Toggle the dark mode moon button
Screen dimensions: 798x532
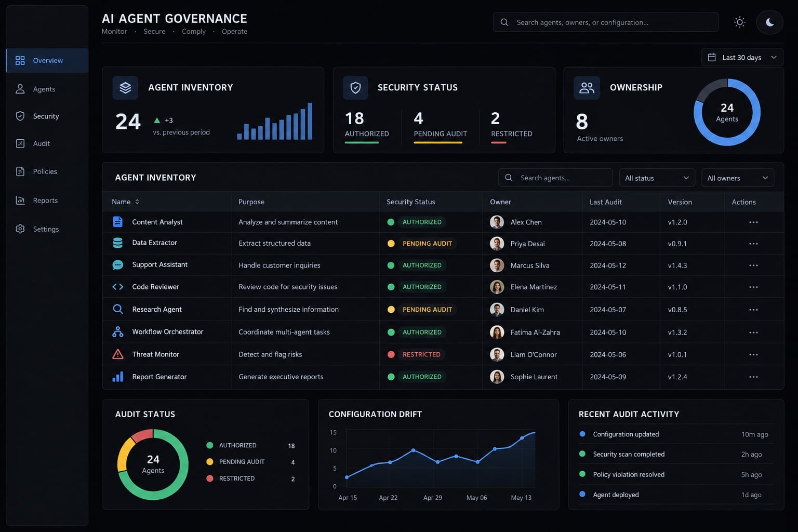(x=769, y=22)
